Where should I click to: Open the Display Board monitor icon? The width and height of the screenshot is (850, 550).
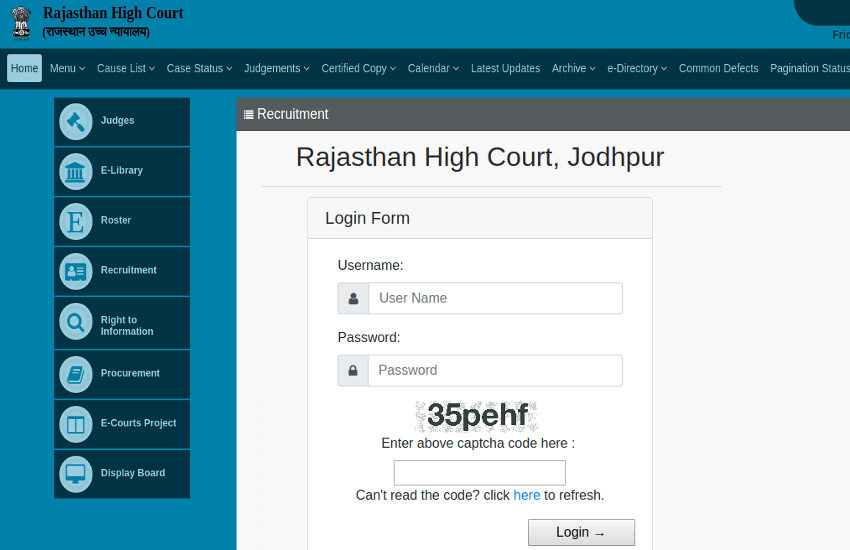coord(76,474)
